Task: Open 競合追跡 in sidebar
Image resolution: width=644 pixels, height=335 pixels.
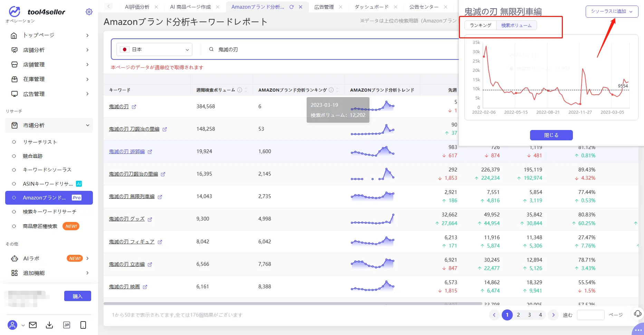Action: 32,156
